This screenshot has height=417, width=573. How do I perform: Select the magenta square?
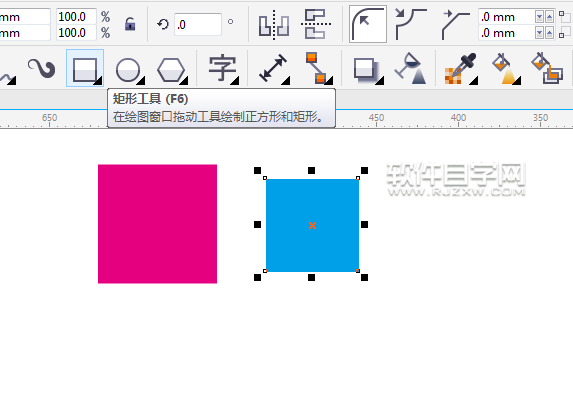158,224
